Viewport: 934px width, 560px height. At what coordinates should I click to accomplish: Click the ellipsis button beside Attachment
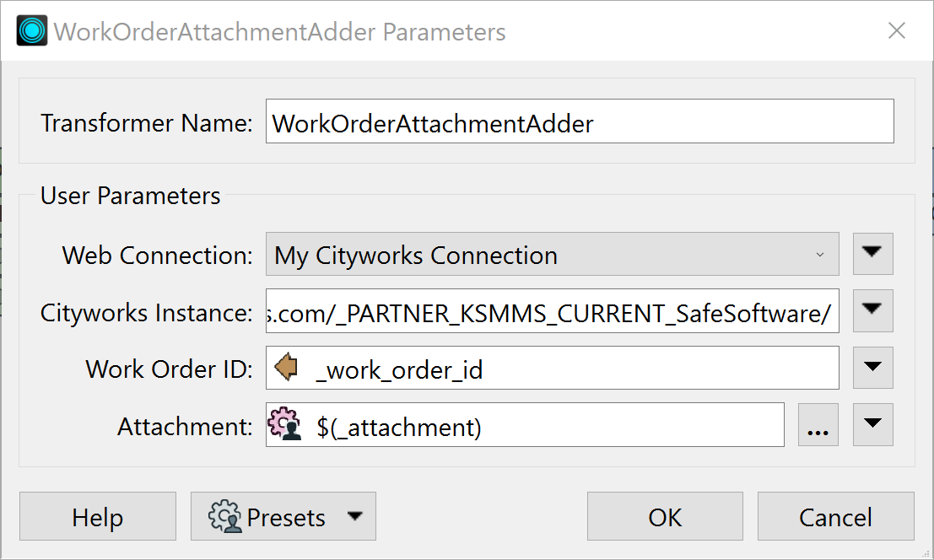click(818, 425)
